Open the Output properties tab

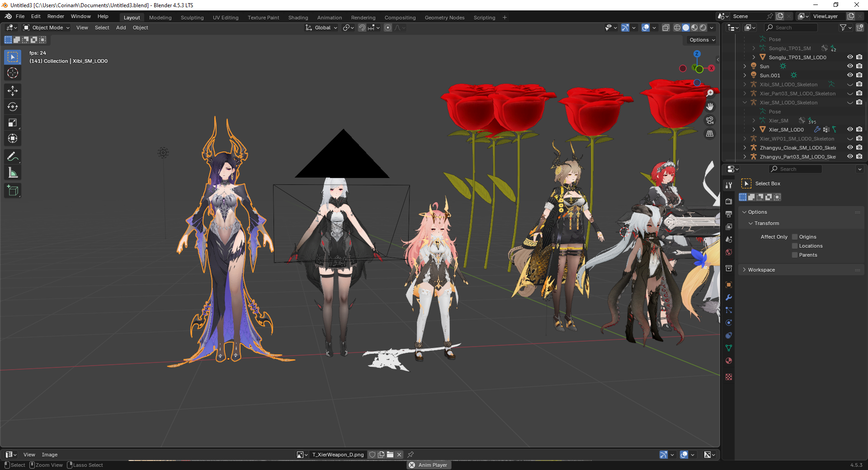(x=729, y=214)
